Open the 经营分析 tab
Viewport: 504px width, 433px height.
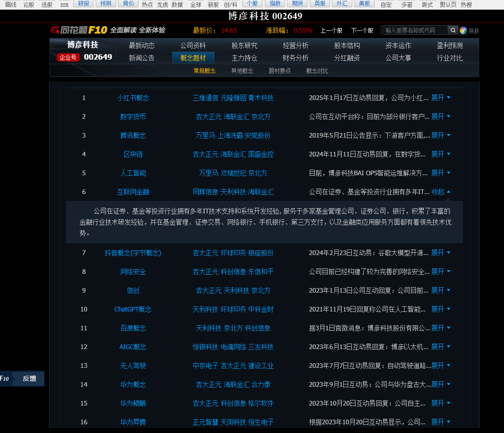(296, 45)
